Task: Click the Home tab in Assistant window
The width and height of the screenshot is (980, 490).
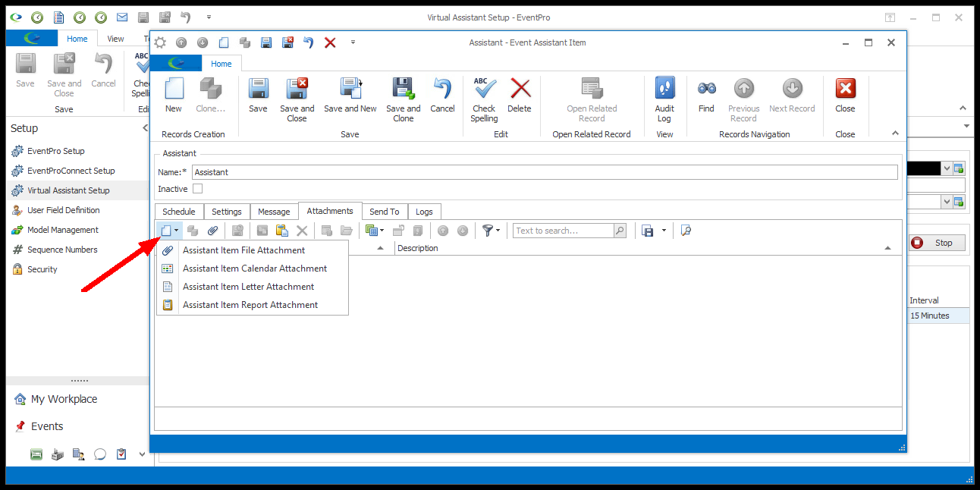Action: click(x=221, y=64)
